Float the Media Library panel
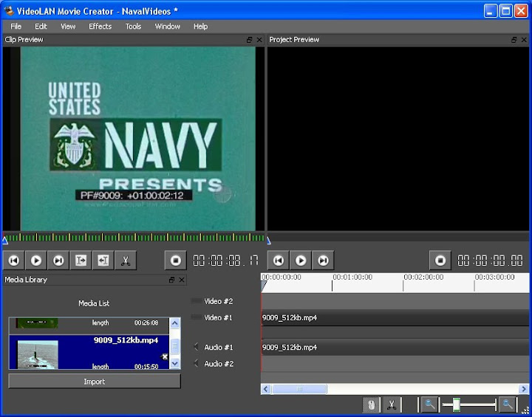This screenshot has height=417, width=532. (x=172, y=280)
